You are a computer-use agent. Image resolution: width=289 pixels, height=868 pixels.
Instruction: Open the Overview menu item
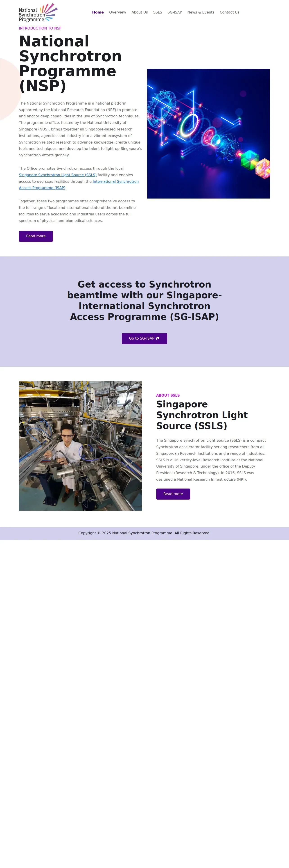[x=117, y=12]
